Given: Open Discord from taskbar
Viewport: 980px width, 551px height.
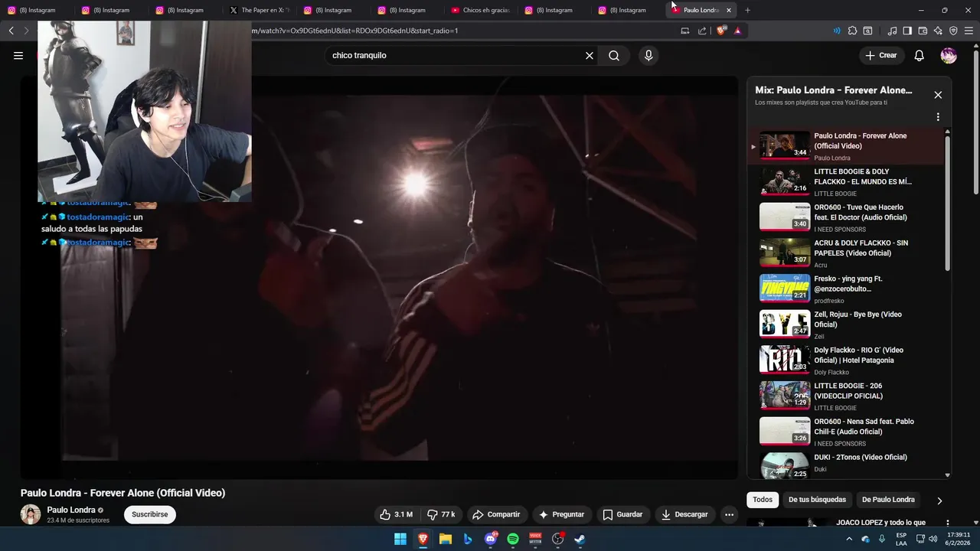Looking at the screenshot, I should (491, 539).
